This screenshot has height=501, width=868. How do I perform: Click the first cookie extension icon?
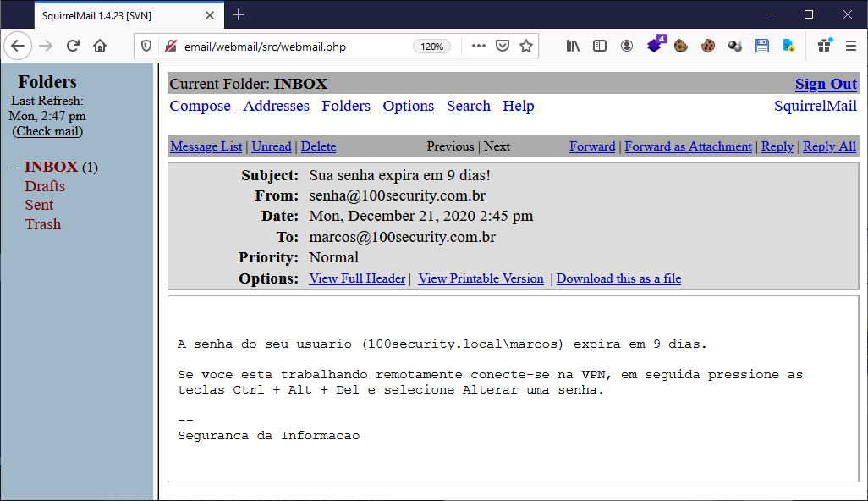(681, 46)
